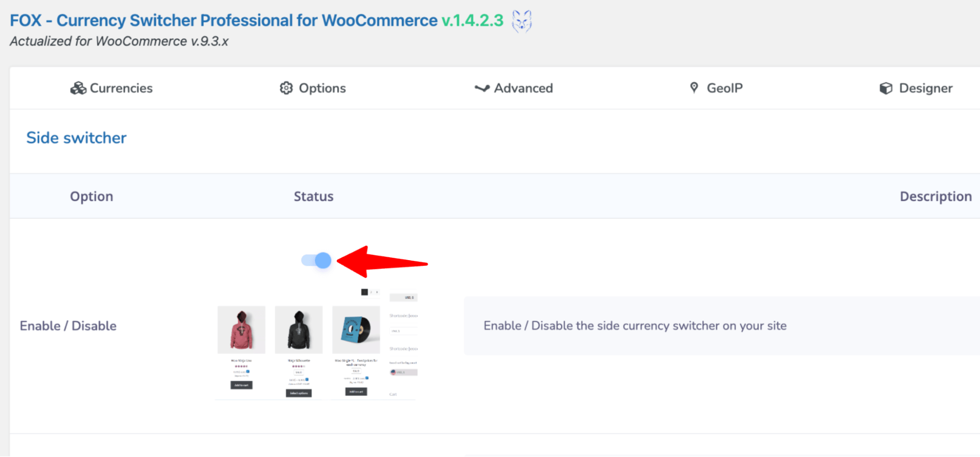Viewport: 980px width, 457px height.
Task: Click the GeoIP map pin icon
Action: click(694, 88)
